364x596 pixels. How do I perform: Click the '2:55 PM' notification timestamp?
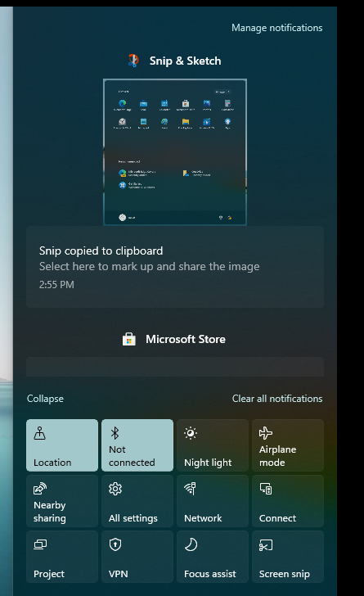[56, 285]
